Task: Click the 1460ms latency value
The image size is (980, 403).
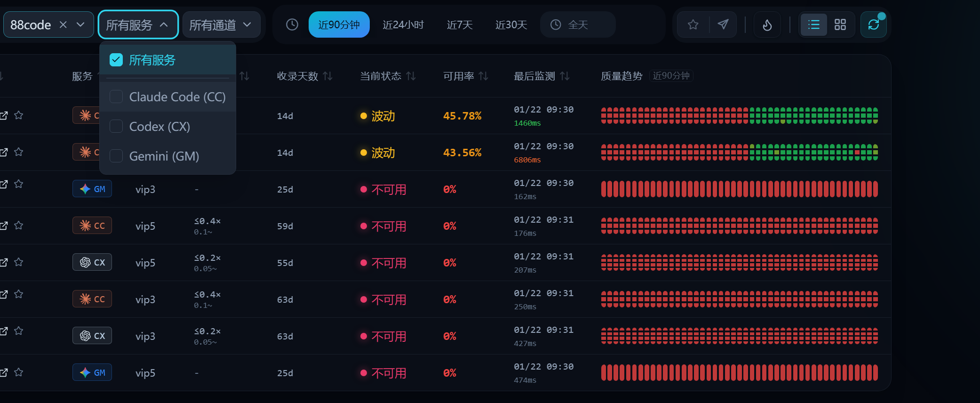Action: [527, 123]
